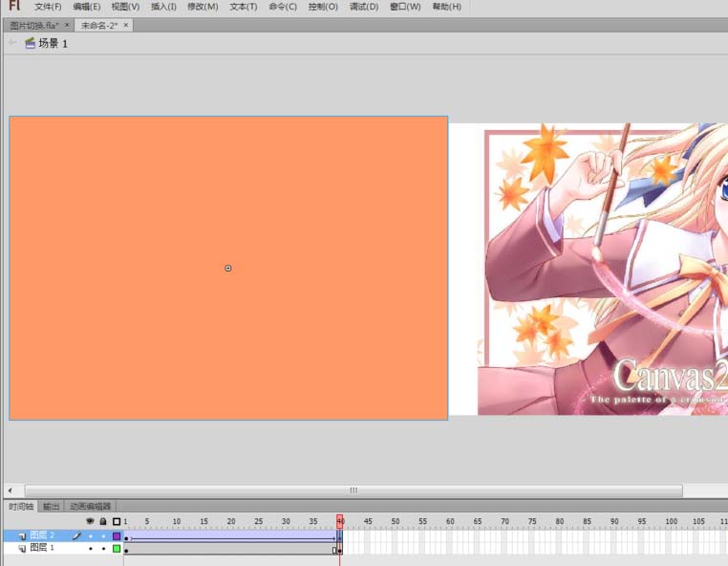
Task: Click the registration point on the orange rectangle
Action: point(228,268)
